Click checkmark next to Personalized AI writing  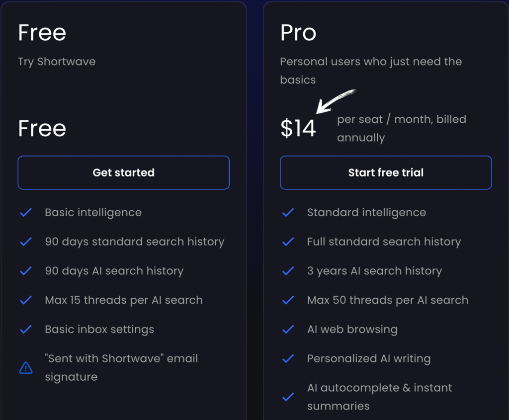(288, 358)
